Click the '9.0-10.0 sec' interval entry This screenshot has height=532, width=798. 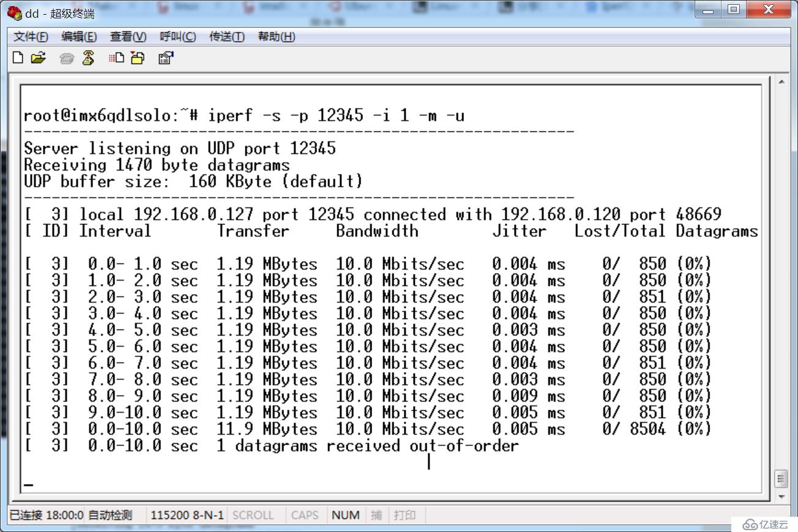143,412
